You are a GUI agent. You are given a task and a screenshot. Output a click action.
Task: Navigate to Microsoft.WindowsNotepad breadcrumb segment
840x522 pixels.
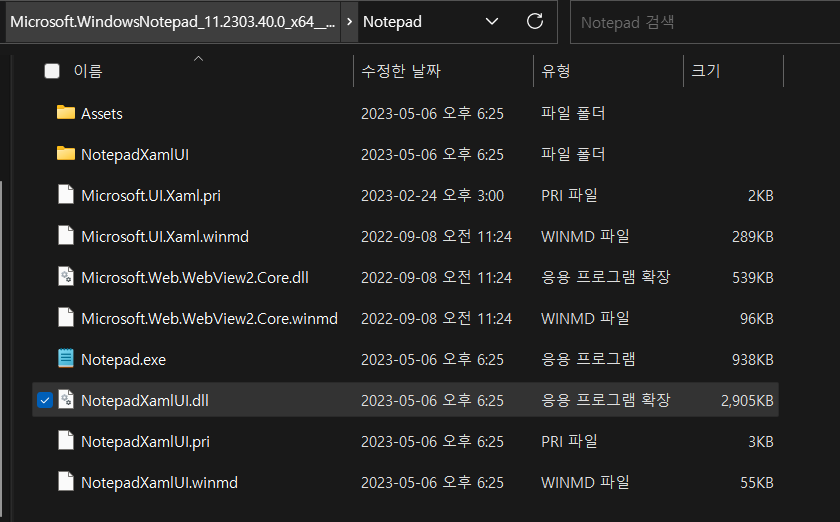[x=172, y=21]
